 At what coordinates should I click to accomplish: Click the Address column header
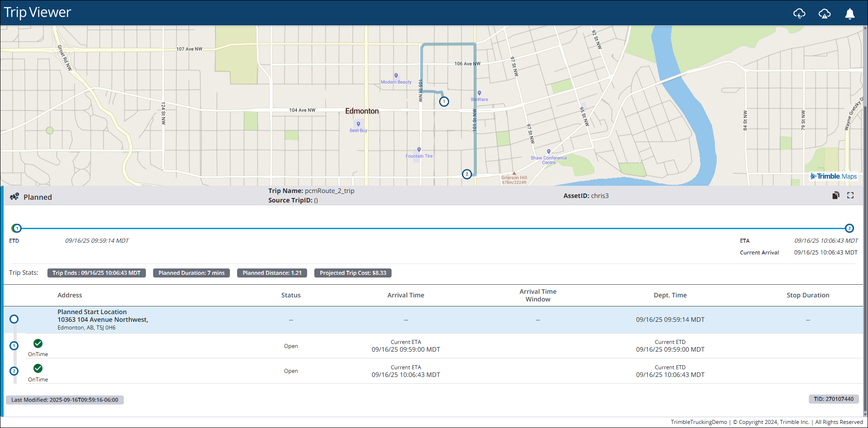tap(70, 295)
